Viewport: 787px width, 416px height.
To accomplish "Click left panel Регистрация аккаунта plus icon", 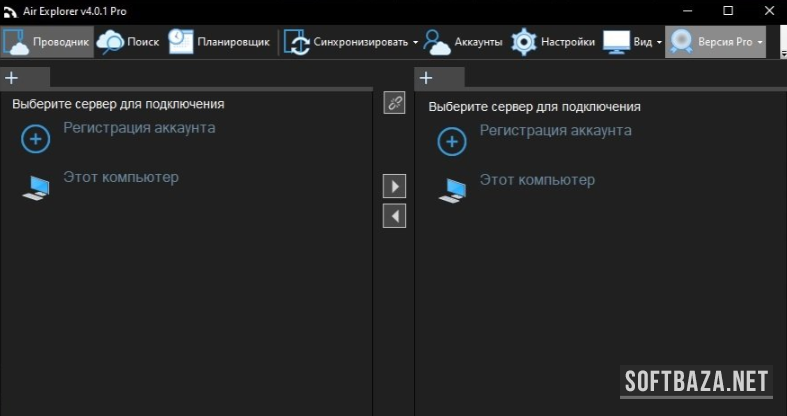I will [x=36, y=140].
